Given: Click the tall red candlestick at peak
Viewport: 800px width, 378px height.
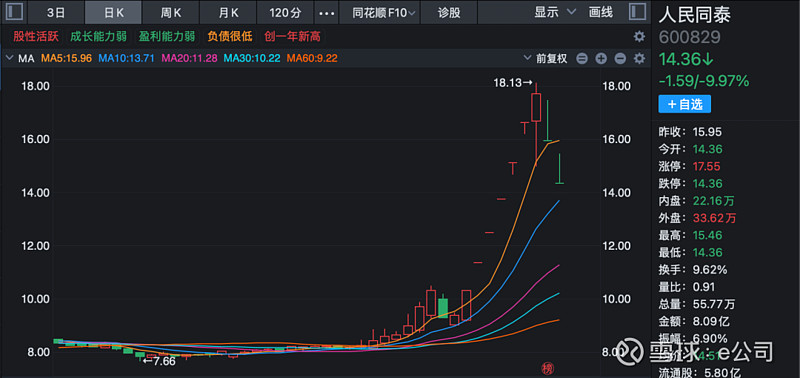Looking at the screenshot, I should tap(536, 107).
